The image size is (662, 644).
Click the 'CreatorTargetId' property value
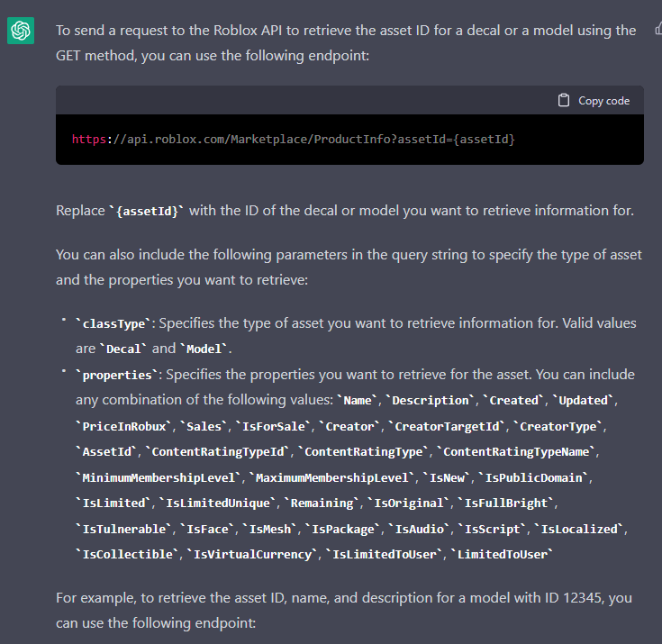click(447, 427)
